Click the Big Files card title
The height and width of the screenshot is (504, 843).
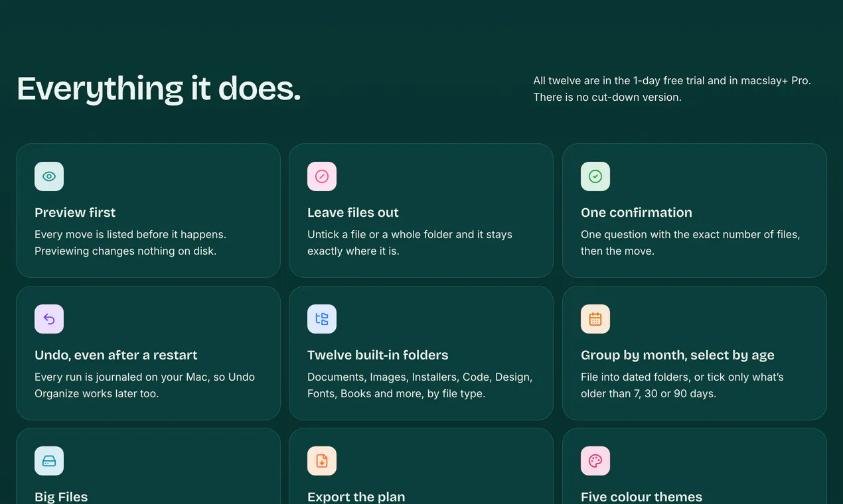coord(61,497)
